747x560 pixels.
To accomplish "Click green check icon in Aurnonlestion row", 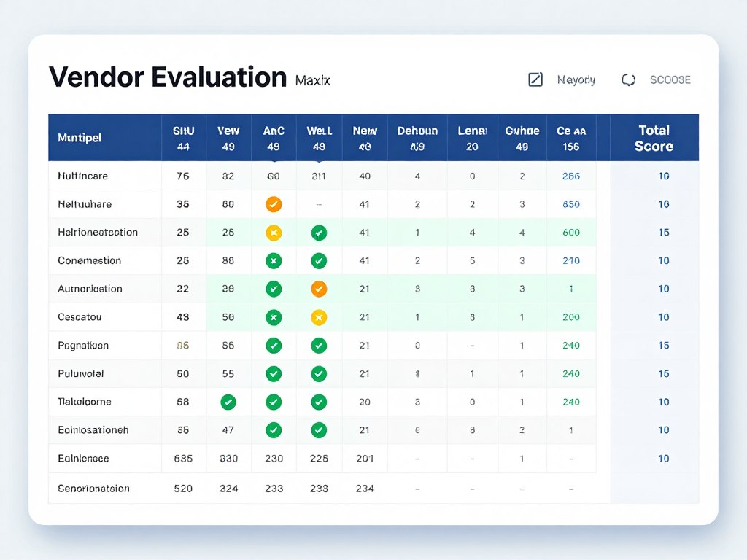I will pyautogui.click(x=274, y=289).
